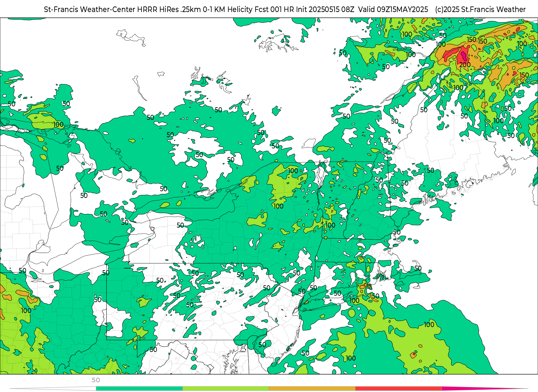Viewport: 538px width, 392px height.
Task: Click the '200' contour label on the map
Action: point(465,65)
